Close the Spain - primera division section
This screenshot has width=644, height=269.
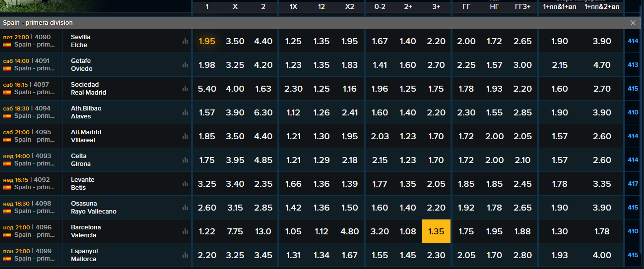tap(633, 23)
